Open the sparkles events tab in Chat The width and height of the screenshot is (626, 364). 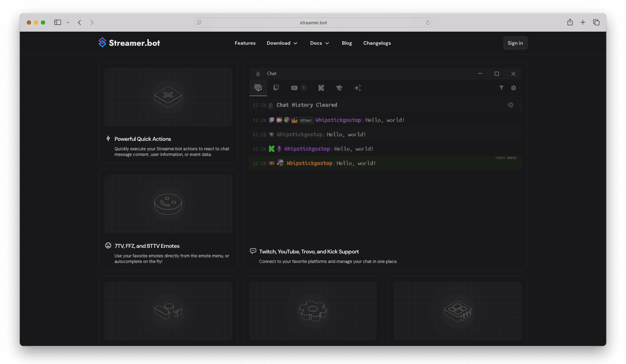click(x=357, y=88)
